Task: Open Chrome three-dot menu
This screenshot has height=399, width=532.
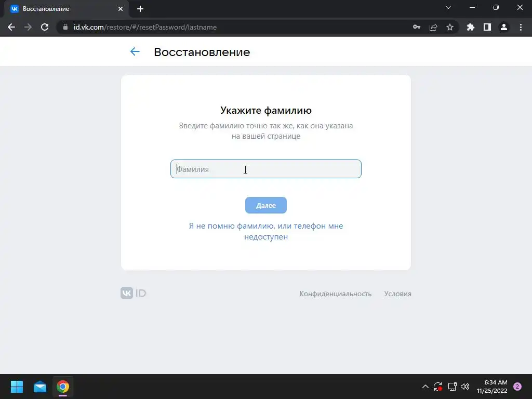Action: [x=521, y=27]
